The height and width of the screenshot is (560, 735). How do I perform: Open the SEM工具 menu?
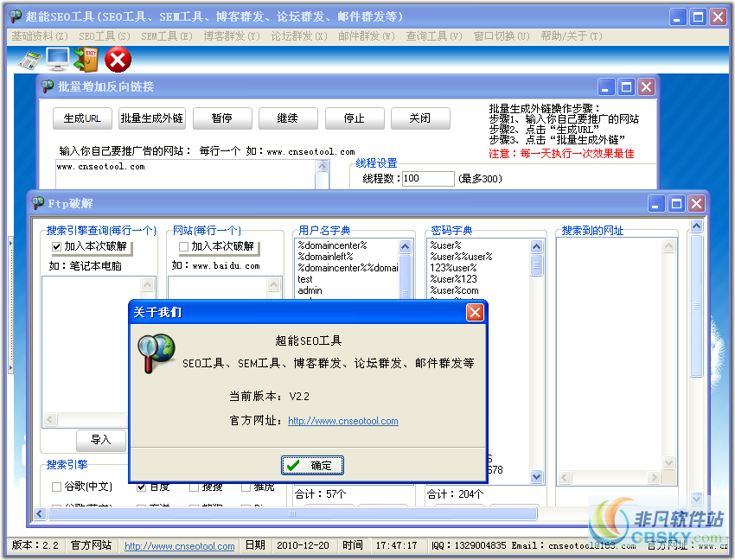pyautogui.click(x=167, y=36)
